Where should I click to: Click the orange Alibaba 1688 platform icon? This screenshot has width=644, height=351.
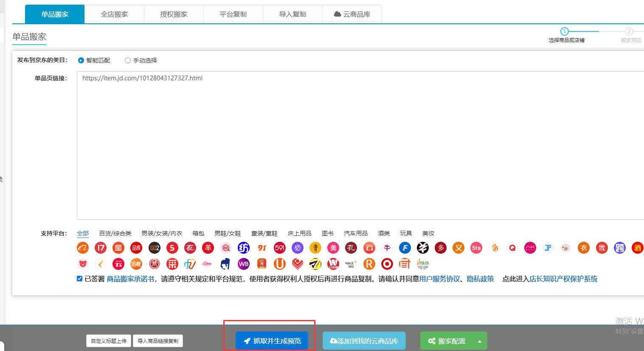tap(83, 248)
